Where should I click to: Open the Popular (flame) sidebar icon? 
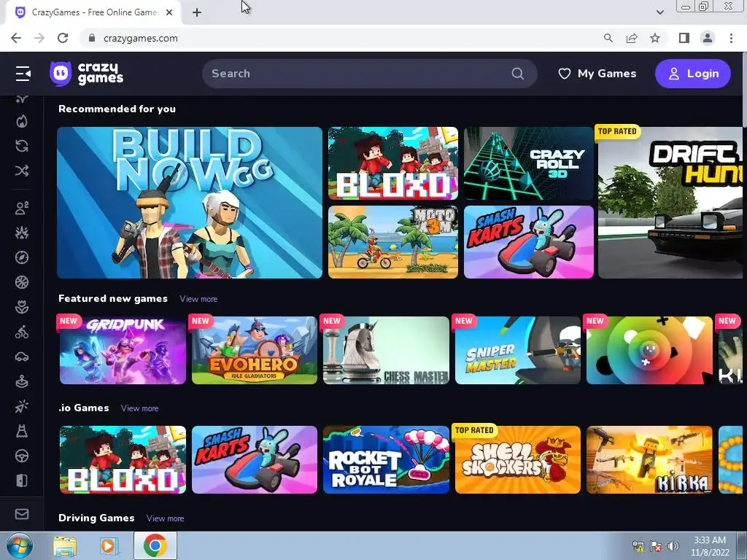(x=22, y=122)
